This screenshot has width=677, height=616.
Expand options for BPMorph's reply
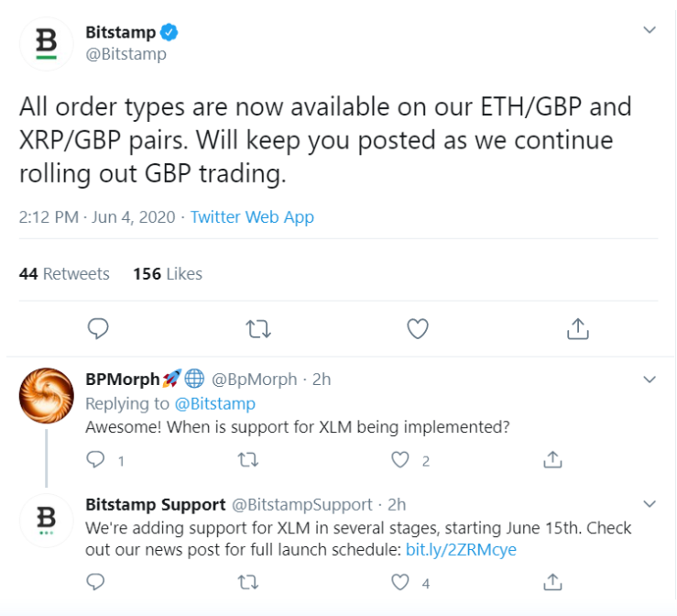[x=650, y=379]
